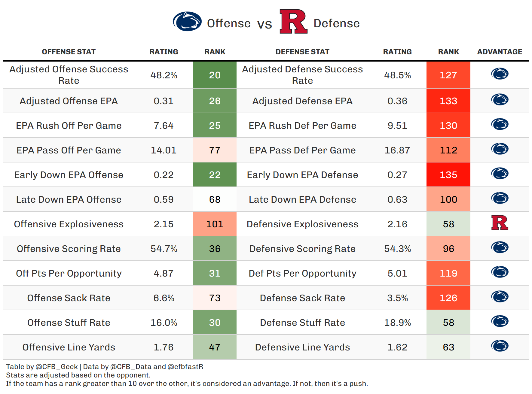Click the 54.7% Offensive Scoring Rate value

pos(164,249)
